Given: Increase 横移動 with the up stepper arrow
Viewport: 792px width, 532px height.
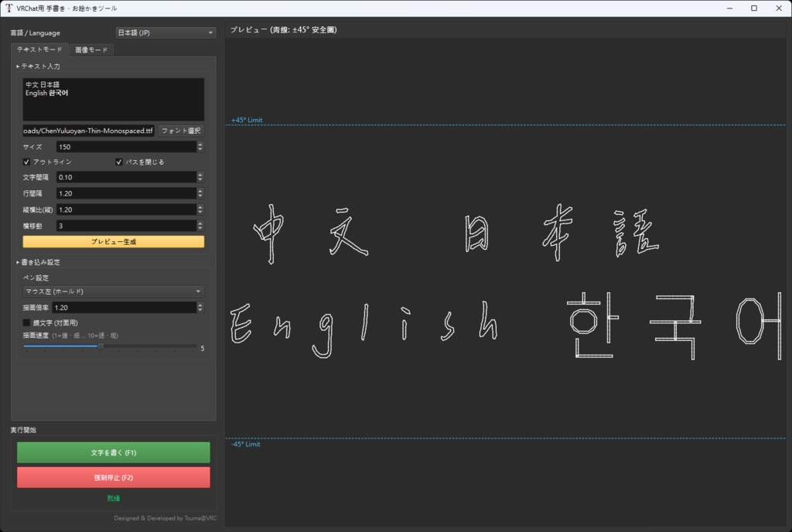Looking at the screenshot, I should click(200, 222).
